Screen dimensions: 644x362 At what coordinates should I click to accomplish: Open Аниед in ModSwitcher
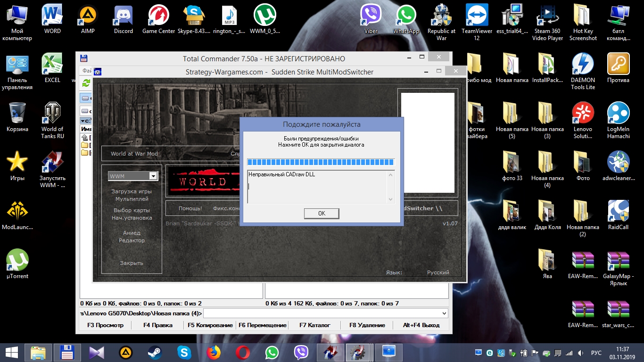132,233
